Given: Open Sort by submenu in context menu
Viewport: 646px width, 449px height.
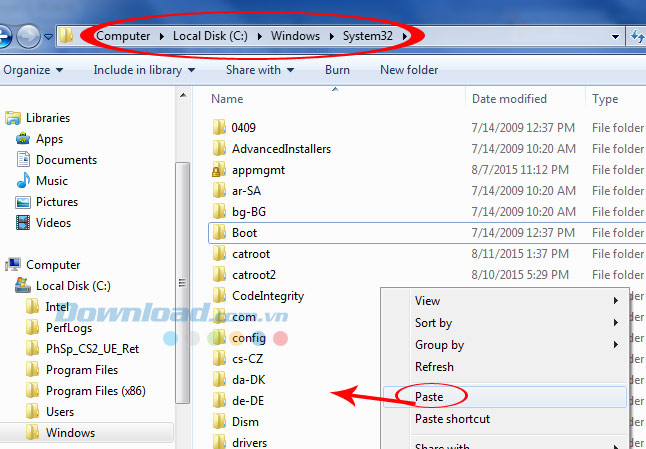Looking at the screenshot, I should pos(505,323).
